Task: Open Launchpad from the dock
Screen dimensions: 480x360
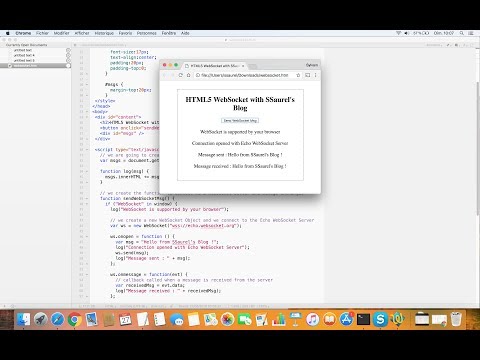Action: coord(41,319)
